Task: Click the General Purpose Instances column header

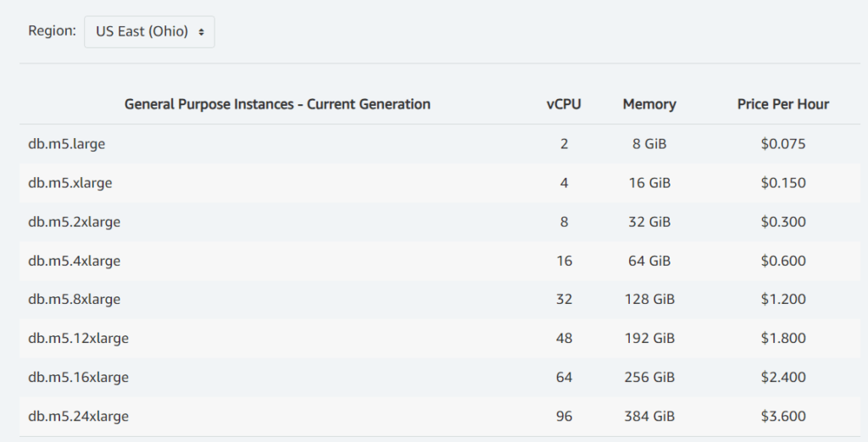Action: (x=277, y=104)
